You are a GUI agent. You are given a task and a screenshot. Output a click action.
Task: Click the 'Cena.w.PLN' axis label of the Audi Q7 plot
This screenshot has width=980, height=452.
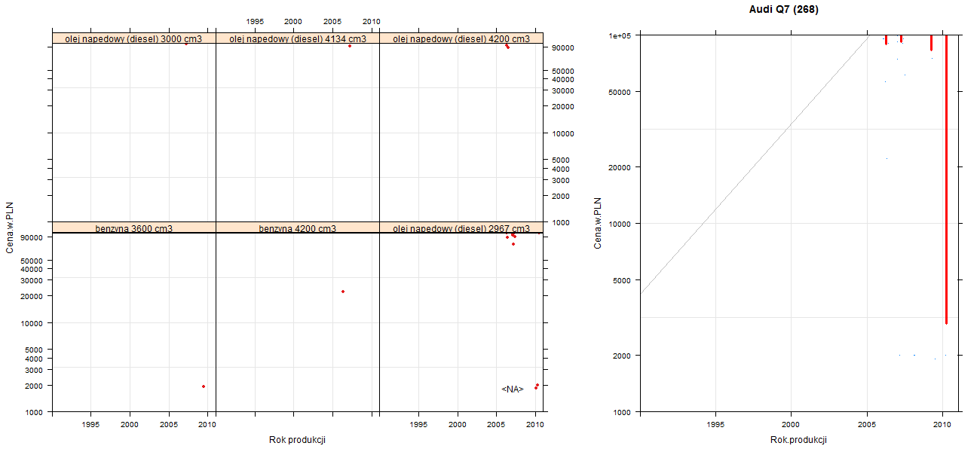click(598, 223)
